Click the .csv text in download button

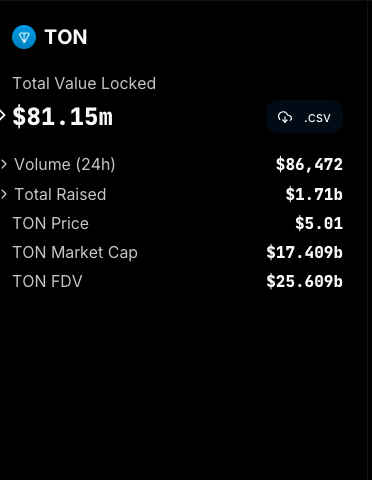(x=317, y=118)
